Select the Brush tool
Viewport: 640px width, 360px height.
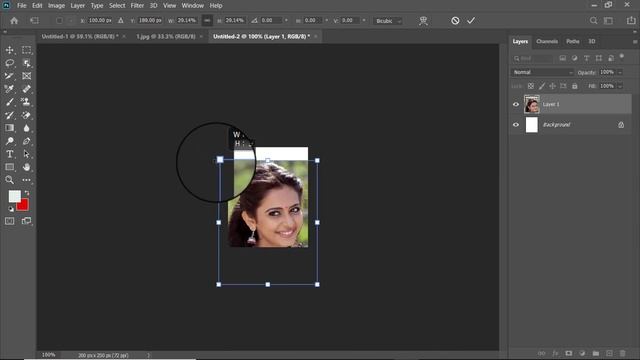9,102
